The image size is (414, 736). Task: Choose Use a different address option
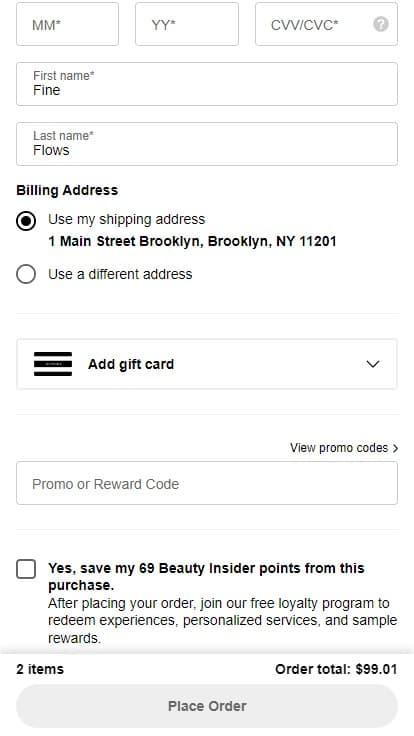pos(26,274)
